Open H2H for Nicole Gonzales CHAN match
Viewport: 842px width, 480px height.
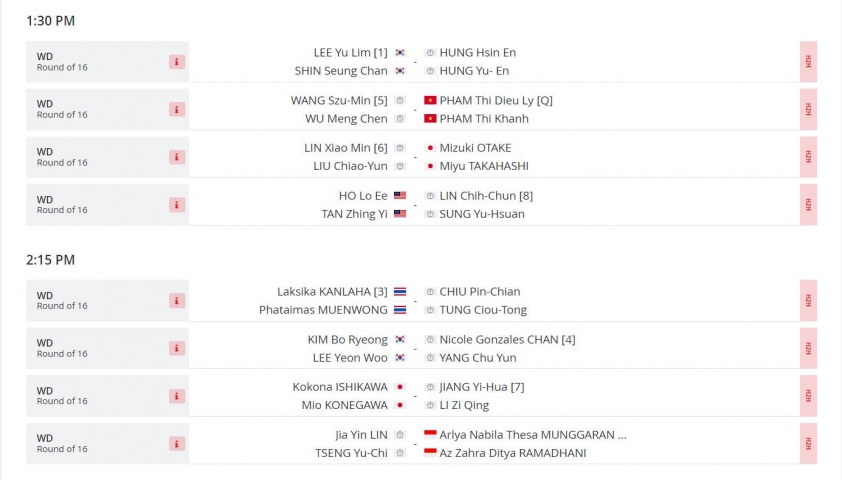tap(808, 348)
